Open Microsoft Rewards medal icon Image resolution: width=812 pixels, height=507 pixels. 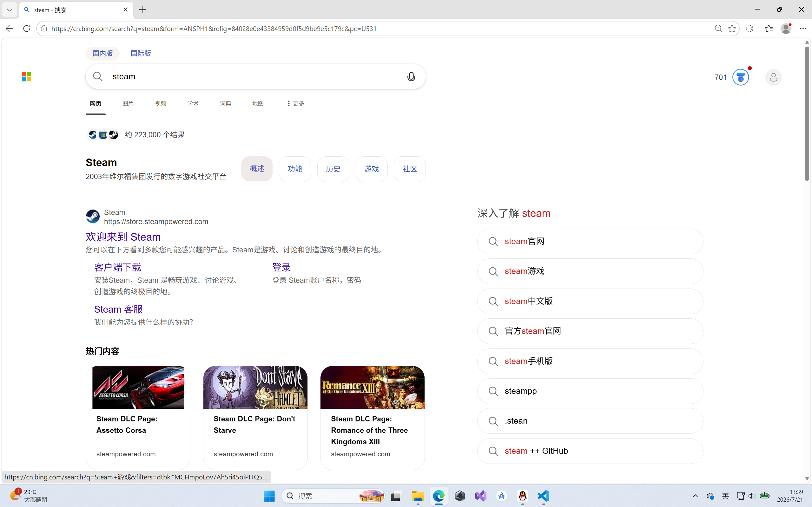click(x=741, y=77)
